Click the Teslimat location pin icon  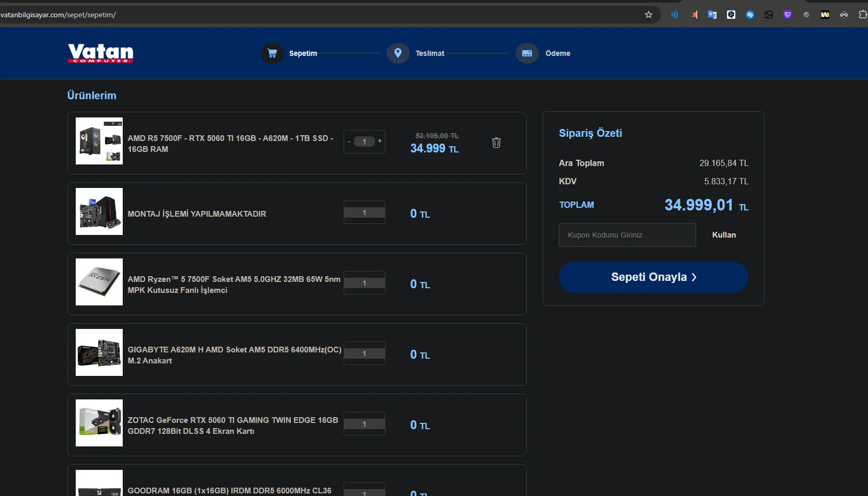[x=398, y=53]
